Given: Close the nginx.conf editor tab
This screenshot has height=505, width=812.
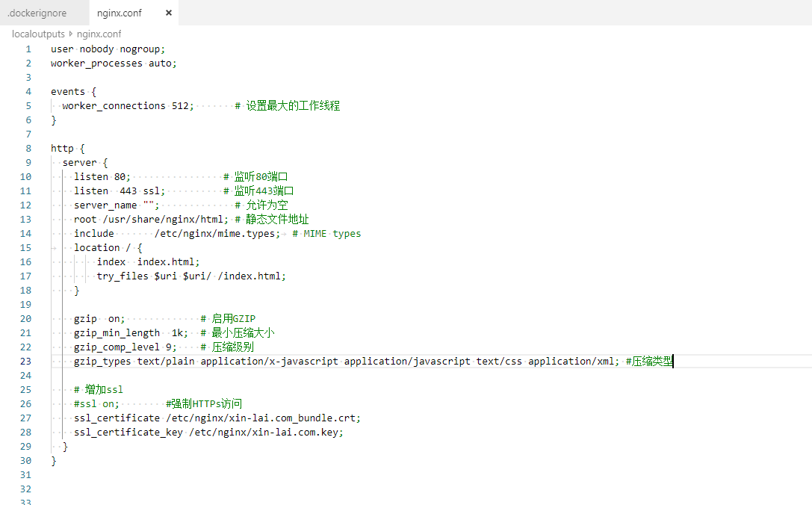Looking at the screenshot, I should point(169,13).
